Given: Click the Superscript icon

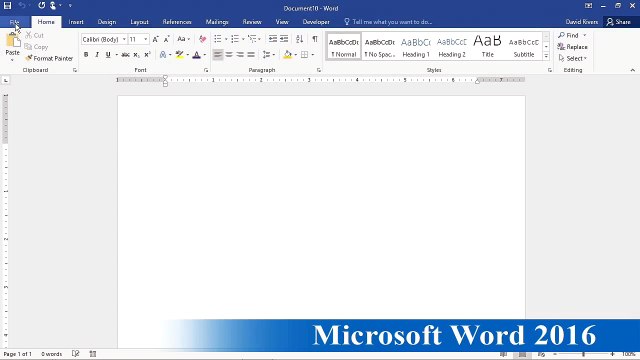Looking at the screenshot, I should (147, 55).
